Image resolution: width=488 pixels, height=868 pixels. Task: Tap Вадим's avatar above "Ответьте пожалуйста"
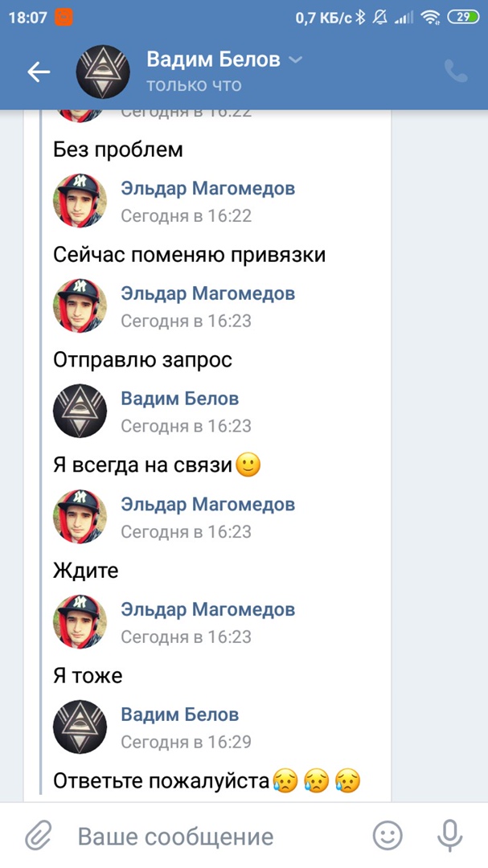(x=80, y=727)
